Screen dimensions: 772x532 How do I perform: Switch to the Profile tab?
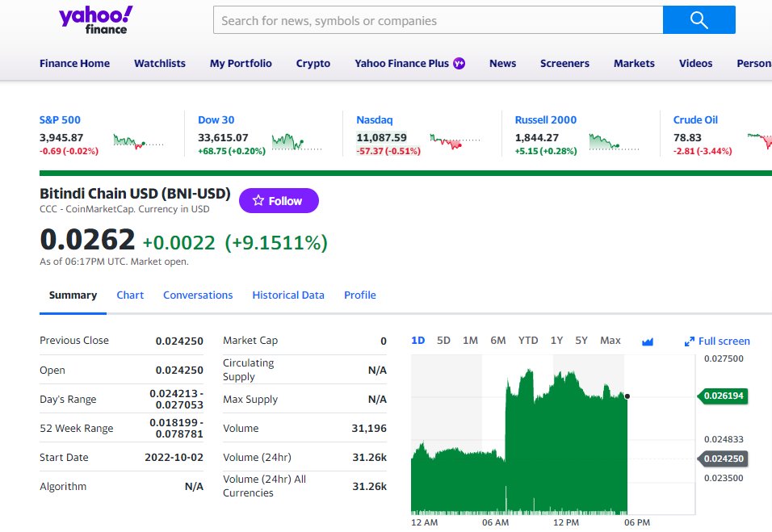pos(360,295)
